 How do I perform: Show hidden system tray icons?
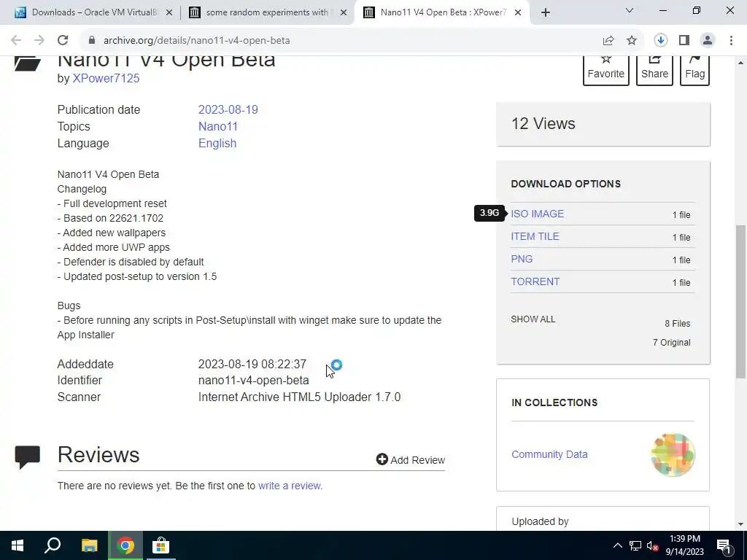[x=617, y=545]
